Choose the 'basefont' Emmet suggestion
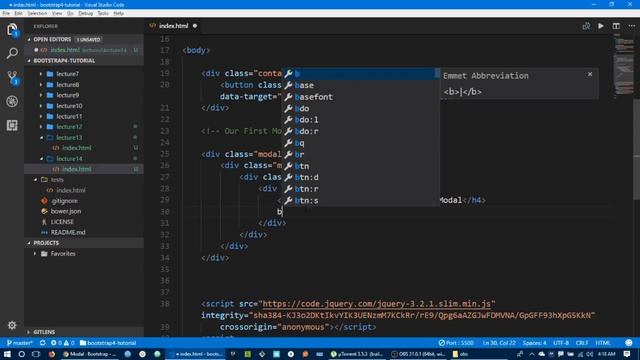This screenshot has width=640, height=360. (x=360, y=97)
